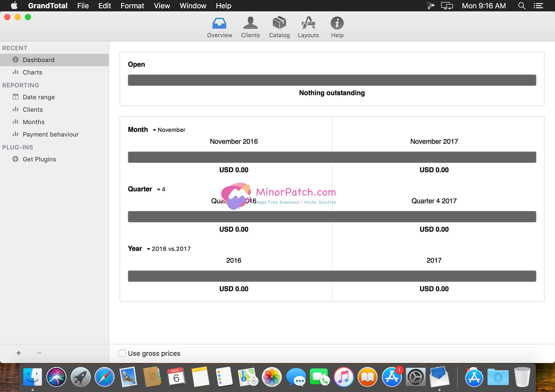This screenshot has height=392, width=555.
Task: Open the Overview toolbar icon
Action: (219, 24)
